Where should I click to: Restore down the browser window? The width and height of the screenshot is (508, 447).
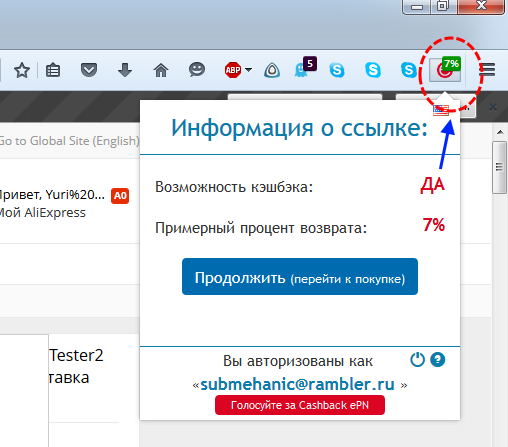(443, 6)
